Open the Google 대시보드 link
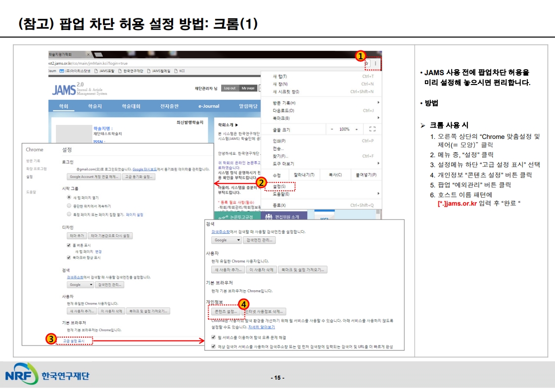The image size is (555, 392). point(144,170)
